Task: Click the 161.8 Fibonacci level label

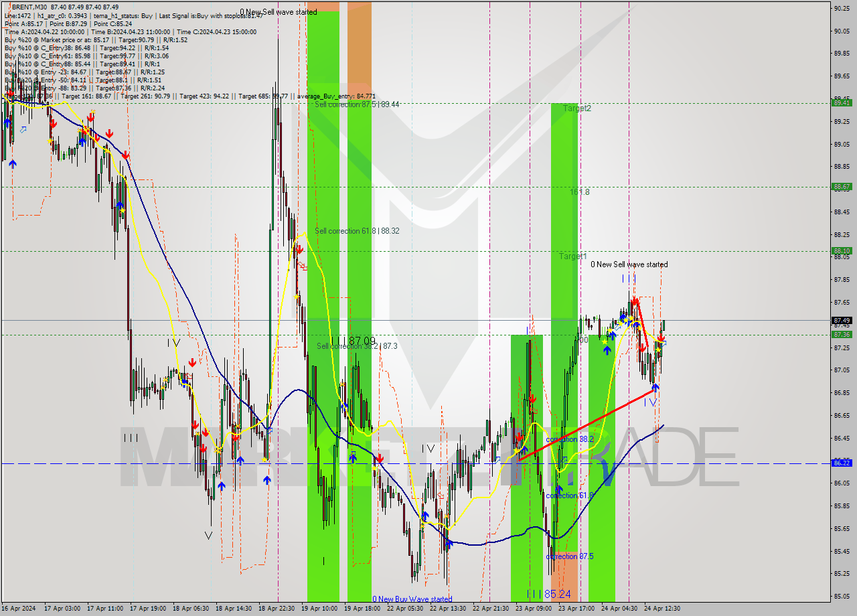Action: tap(580, 192)
